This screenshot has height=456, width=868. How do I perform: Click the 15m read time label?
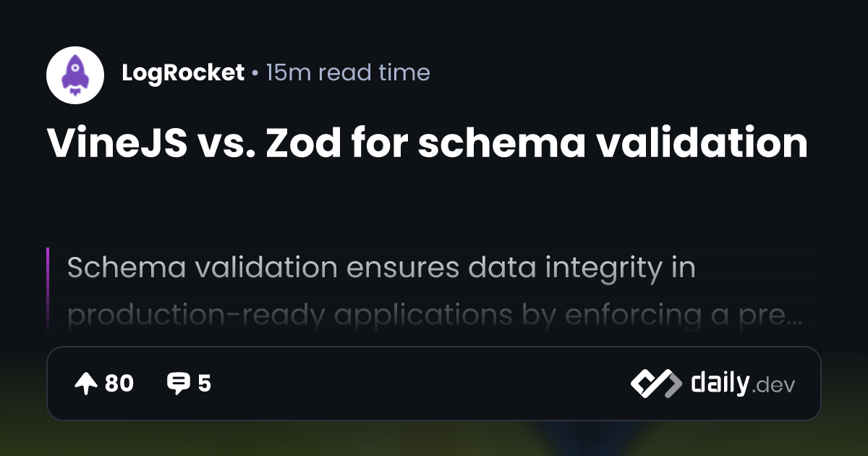[x=348, y=72]
